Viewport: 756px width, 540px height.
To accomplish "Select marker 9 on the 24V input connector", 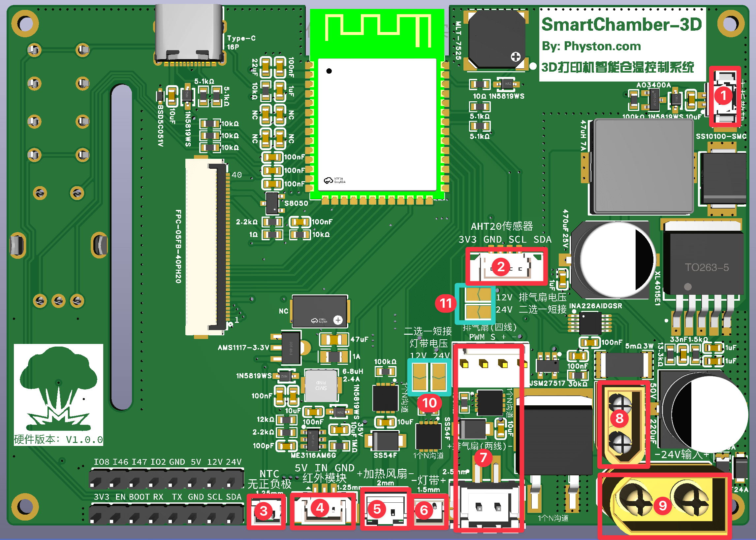I will 663,505.
